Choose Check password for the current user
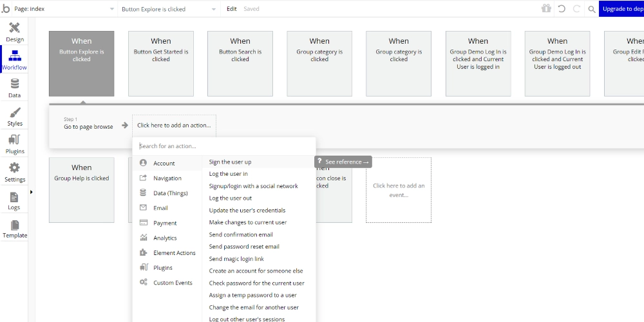644x322 pixels. (x=259, y=283)
